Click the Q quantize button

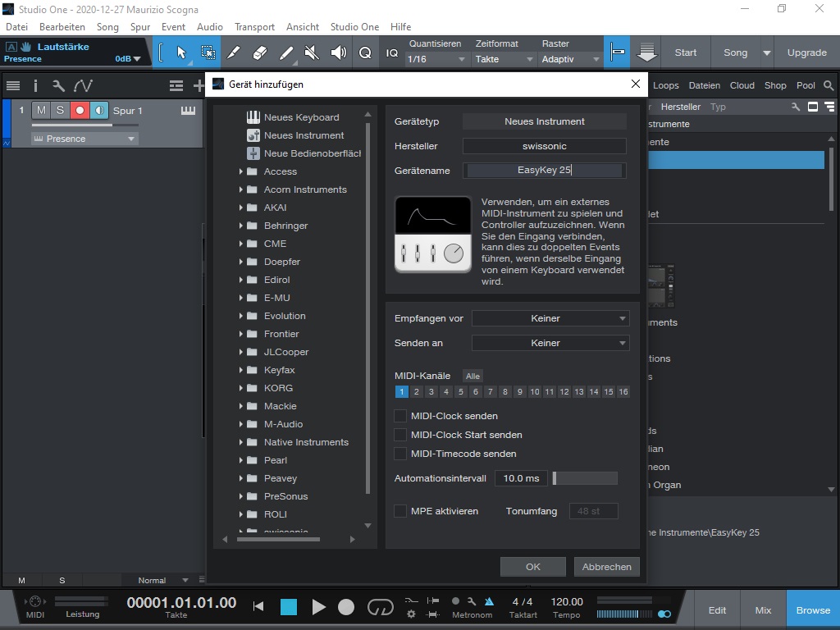click(365, 52)
